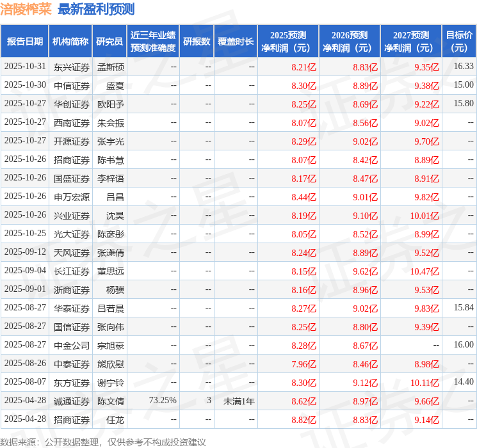
Task: Click researcher 陈书慧
Action: click(x=110, y=160)
